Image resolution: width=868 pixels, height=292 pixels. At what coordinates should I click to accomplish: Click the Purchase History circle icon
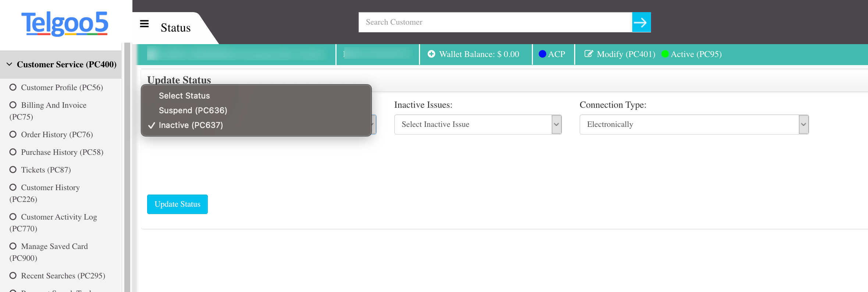13,152
